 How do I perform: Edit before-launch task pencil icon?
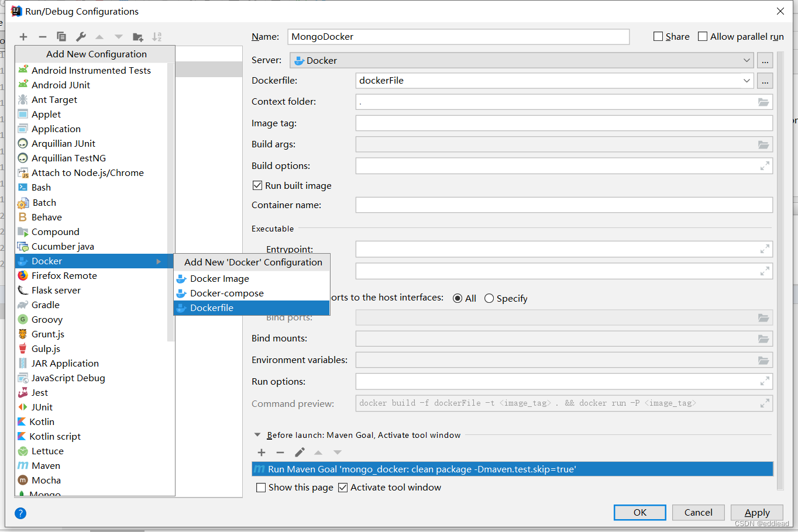pos(300,452)
